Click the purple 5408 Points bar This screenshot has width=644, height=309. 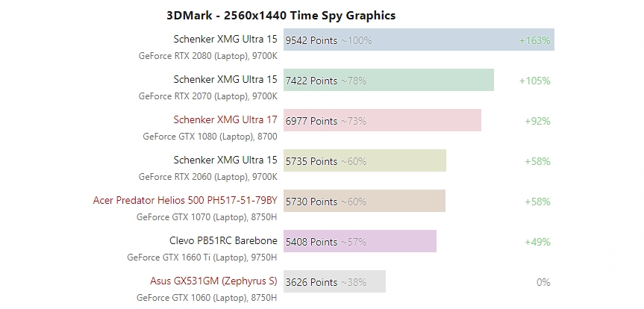(x=360, y=242)
